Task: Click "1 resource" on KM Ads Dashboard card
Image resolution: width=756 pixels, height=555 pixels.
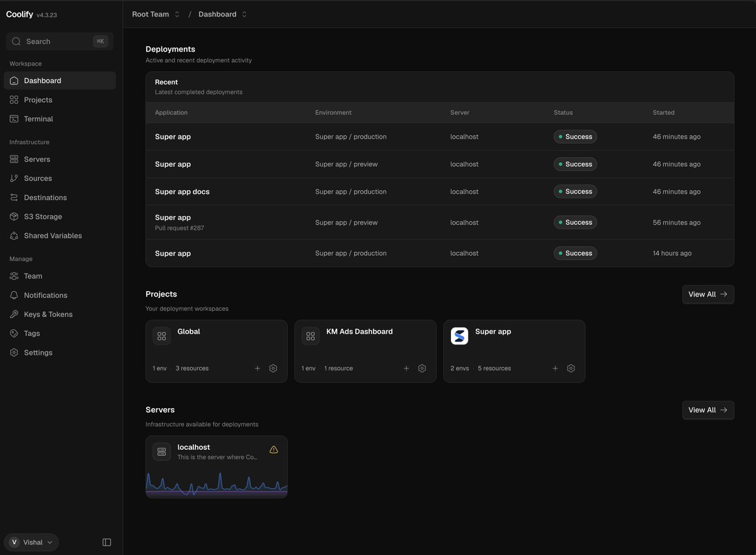Action: (x=339, y=369)
